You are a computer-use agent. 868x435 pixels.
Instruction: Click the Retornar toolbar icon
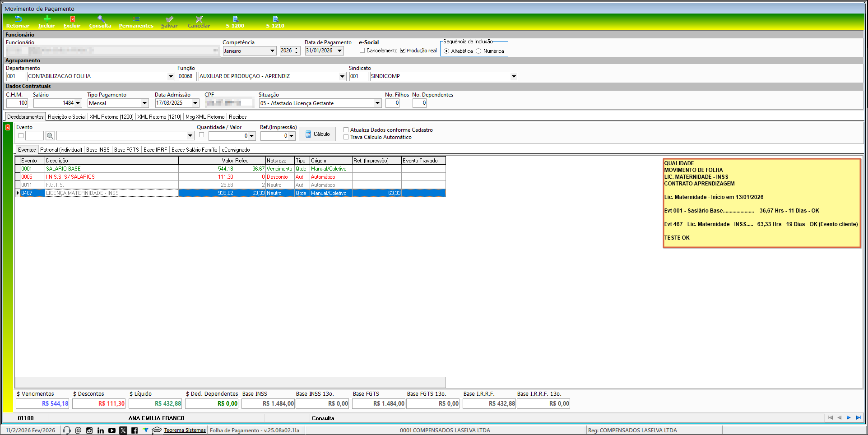(x=18, y=19)
